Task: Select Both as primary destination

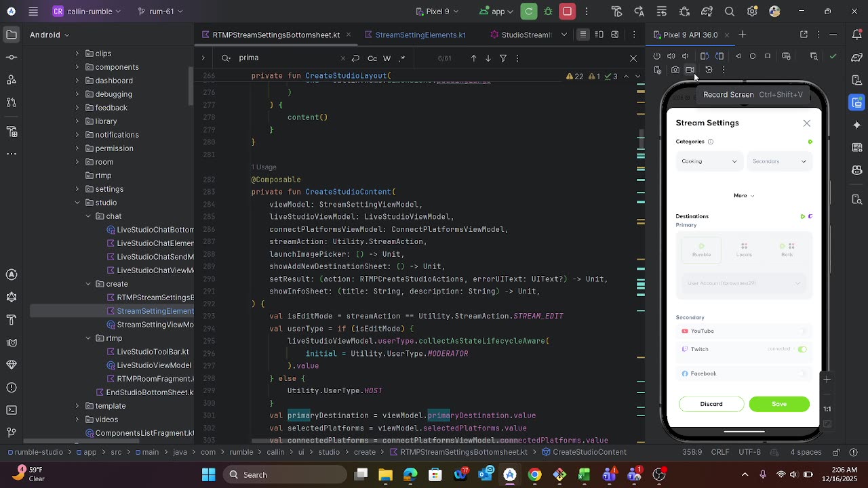Action: click(x=787, y=250)
